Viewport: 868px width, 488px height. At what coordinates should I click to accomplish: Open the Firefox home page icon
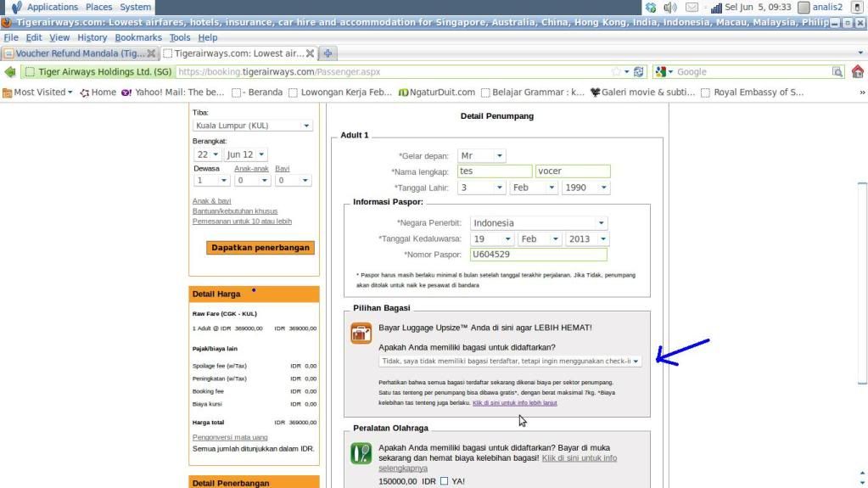click(858, 71)
